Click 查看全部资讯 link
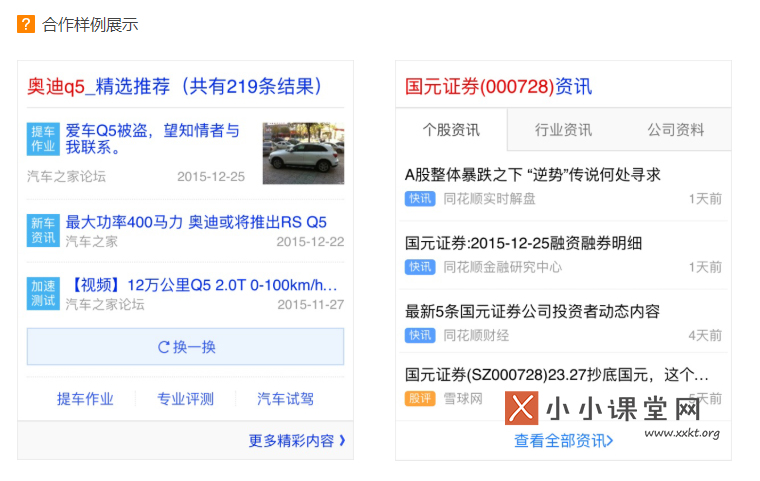Screen dimensions: 760x481 click(563, 441)
